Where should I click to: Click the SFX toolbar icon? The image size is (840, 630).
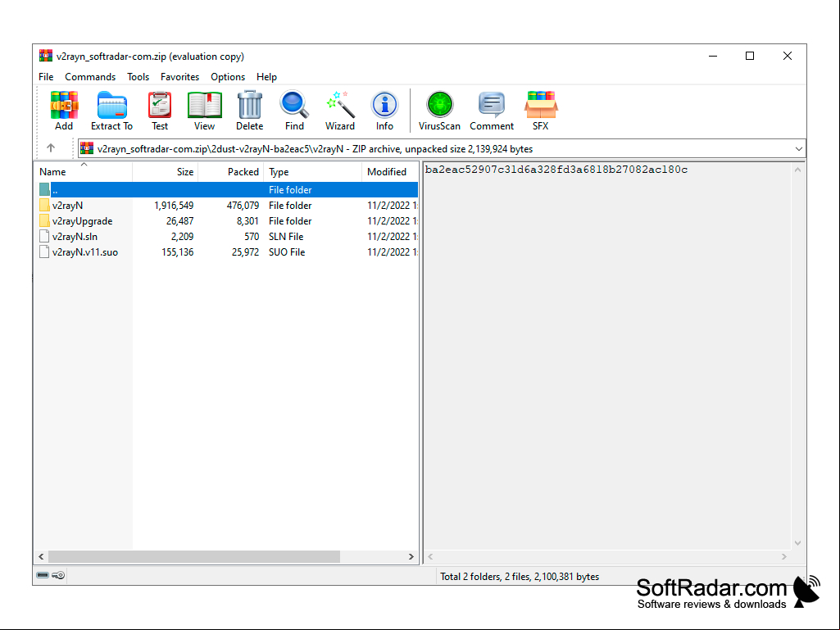(x=541, y=105)
